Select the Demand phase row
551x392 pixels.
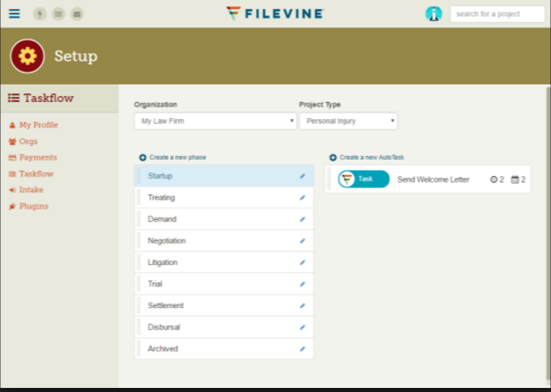(x=224, y=219)
